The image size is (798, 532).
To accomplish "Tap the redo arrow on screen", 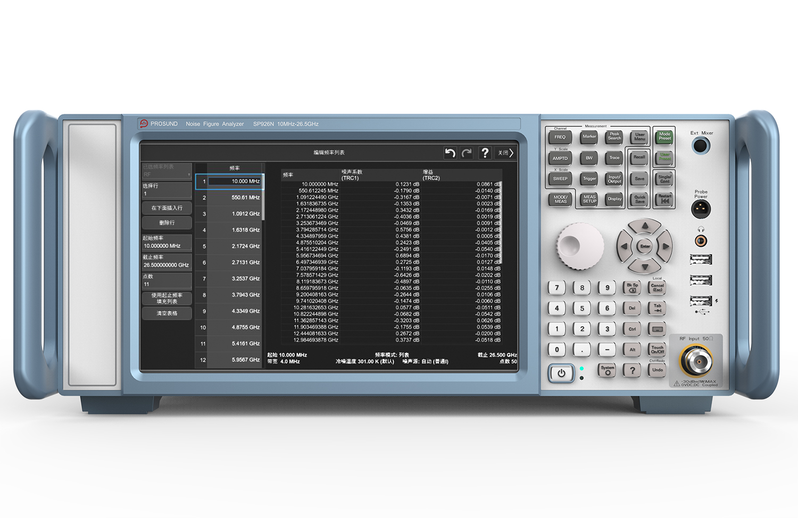I will click(467, 153).
